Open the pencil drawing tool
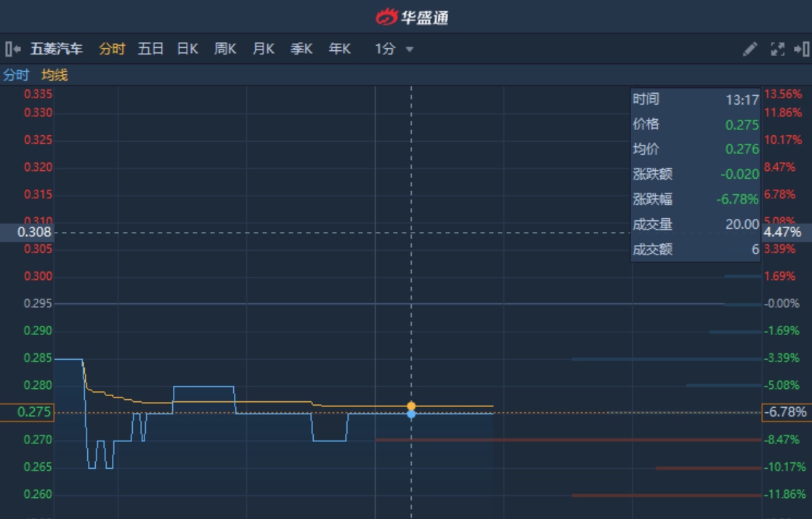This screenshot has width=812, height=519. 750,49
